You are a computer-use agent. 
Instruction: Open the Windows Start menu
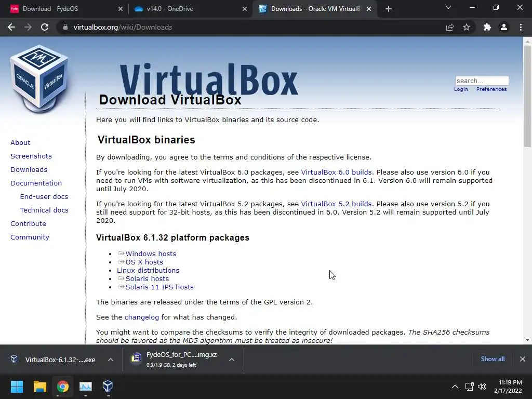click(17, 387)
